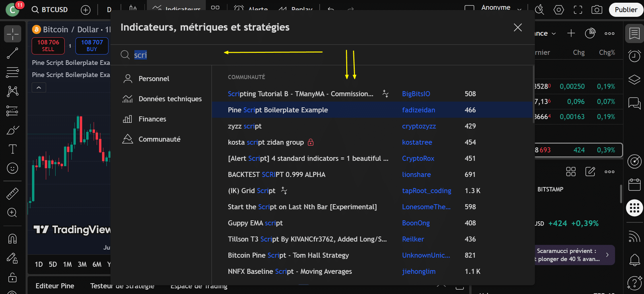Select the brush drawing tool
This screenshot has height=294, width=644.
(x=12, y=130)
